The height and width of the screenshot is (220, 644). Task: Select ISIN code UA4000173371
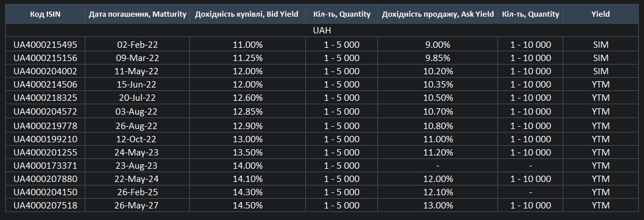pos(45,165)
